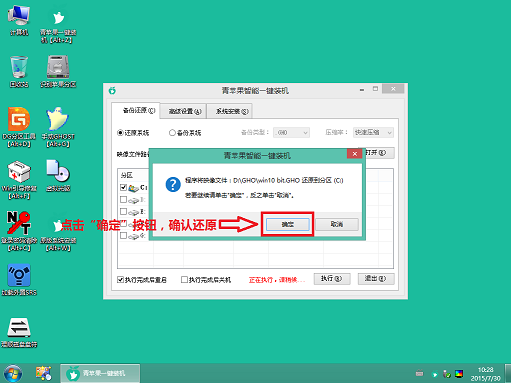Click the blue question mark icon in dialog
Screen dimensions: 511x383
[x=173, y=184]
